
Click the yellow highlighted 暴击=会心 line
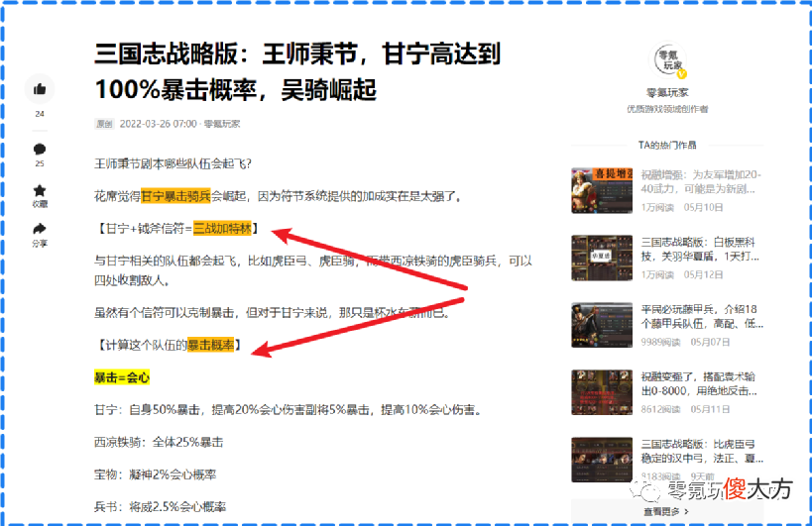coord(122,377)
